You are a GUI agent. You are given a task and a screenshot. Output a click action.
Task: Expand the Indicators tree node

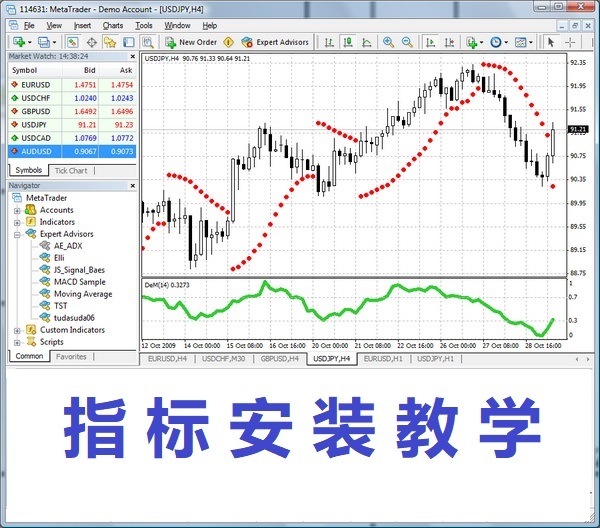click(17, 222)
